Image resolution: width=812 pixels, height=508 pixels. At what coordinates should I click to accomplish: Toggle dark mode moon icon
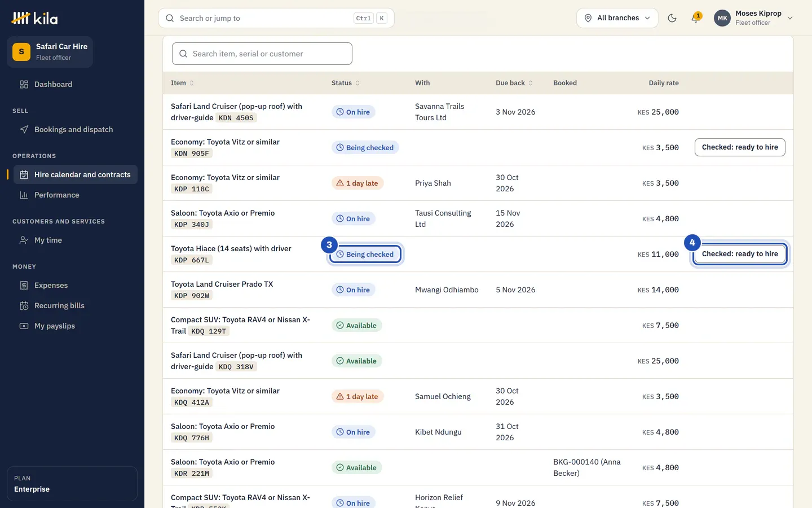[x=672, y=18]
